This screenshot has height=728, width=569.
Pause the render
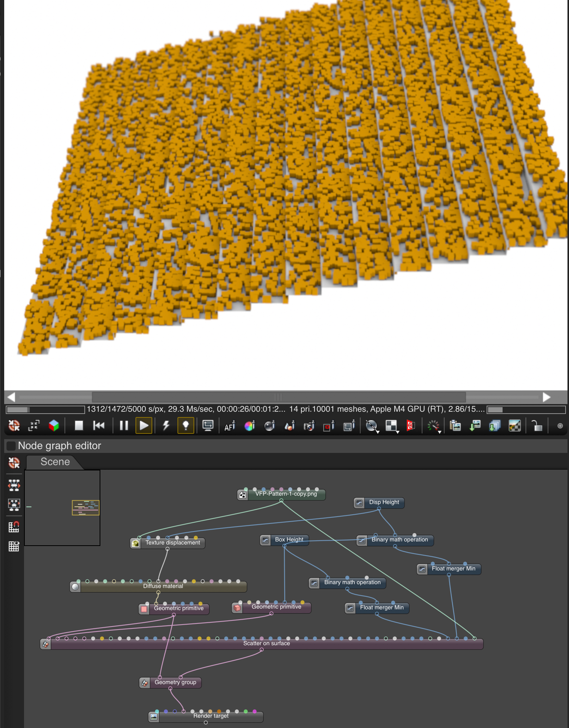124,425
